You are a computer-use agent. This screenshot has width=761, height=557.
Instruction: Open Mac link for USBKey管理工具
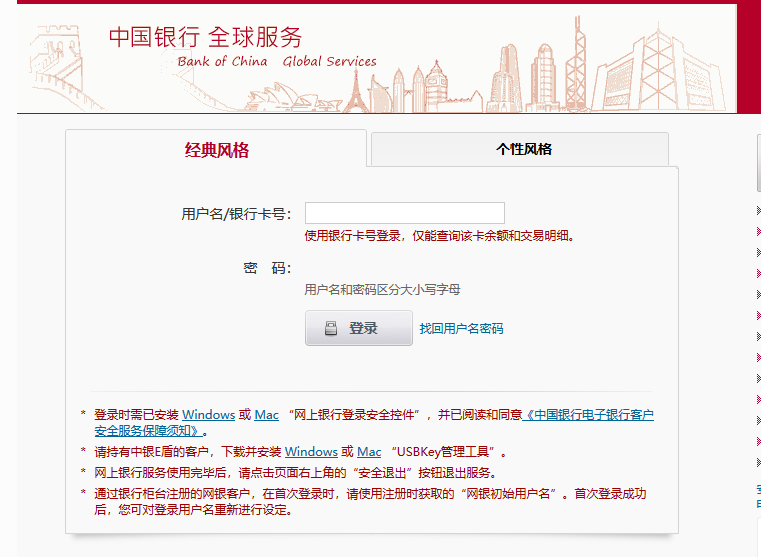tap(369, 452)
